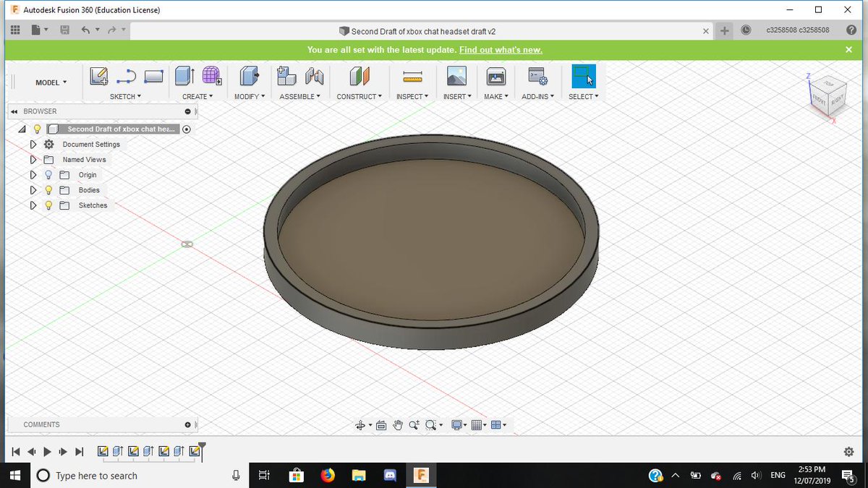The image size is (868, 488).
Task: Expand the Origin folder arrow
Action: click(x=33, y=175)
